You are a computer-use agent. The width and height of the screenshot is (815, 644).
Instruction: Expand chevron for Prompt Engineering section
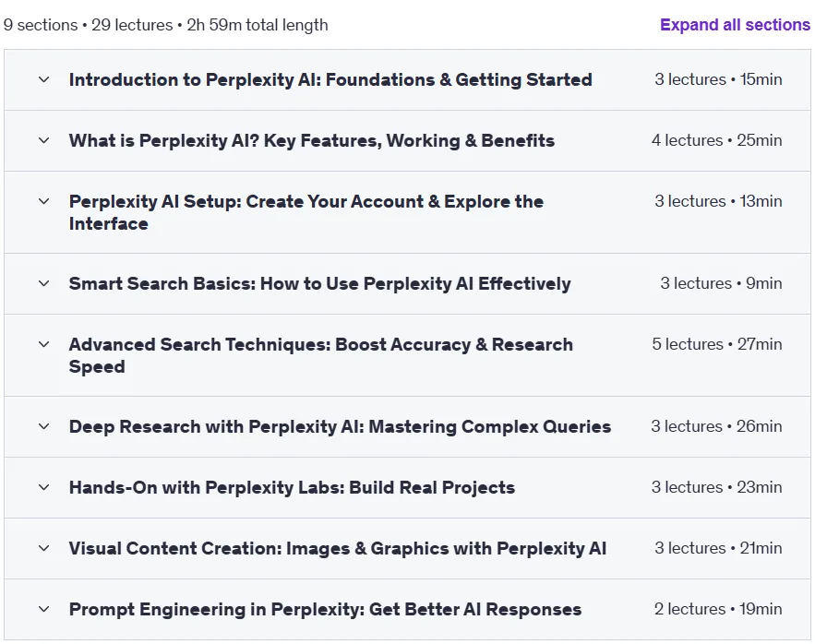tap(44, 609)
